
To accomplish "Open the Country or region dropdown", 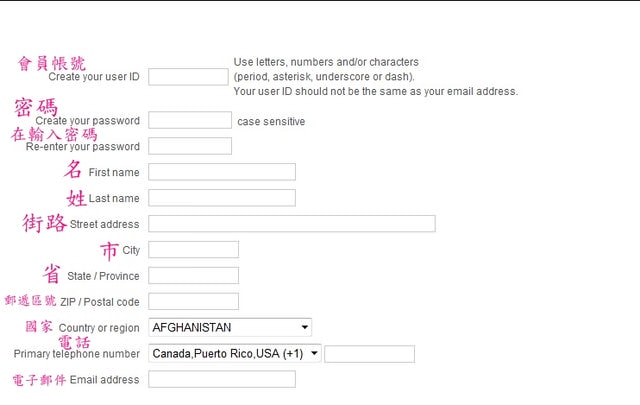I will point(230,327).
